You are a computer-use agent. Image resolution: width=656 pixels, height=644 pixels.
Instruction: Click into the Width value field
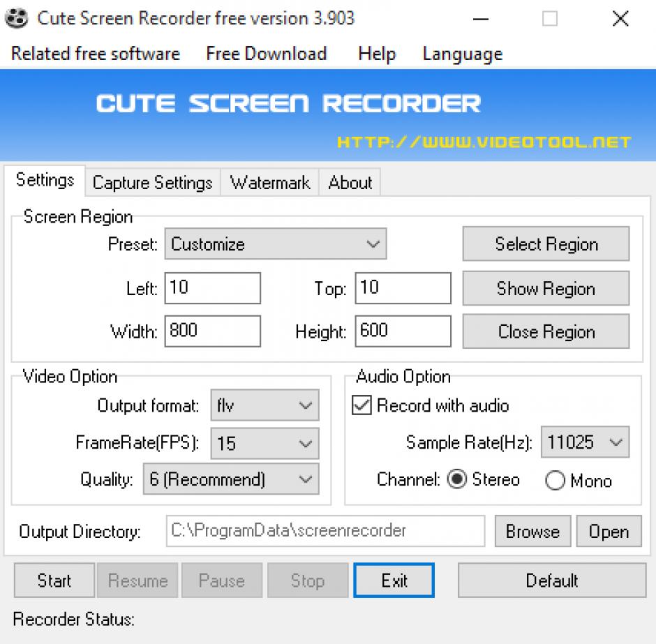213,331
